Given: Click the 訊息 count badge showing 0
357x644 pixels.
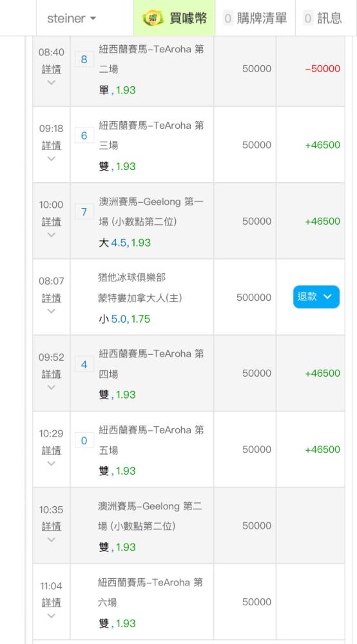Looking at the screenshot, I should point(308,18).
